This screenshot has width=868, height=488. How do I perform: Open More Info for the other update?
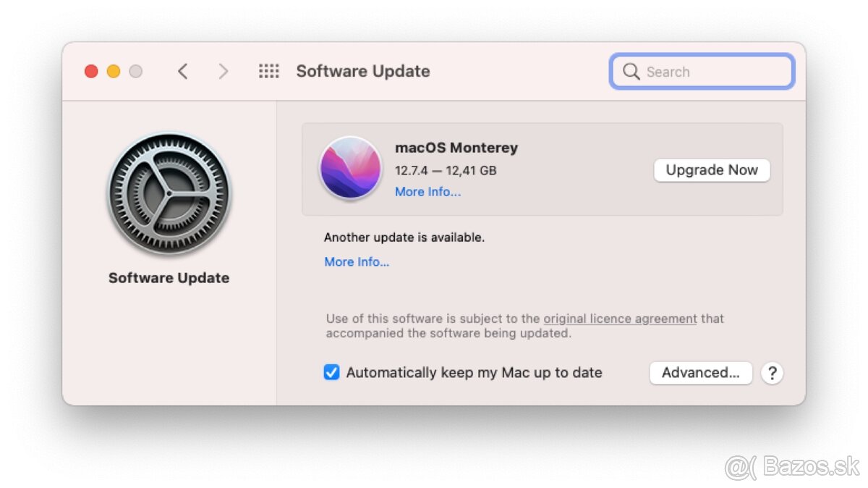pyautogui.click(x=357, y=261)
